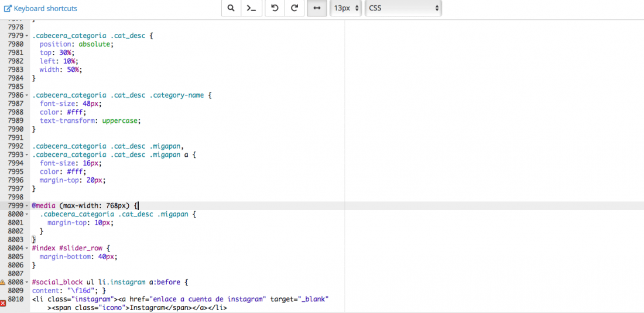Click the 'position: absolute;' line
Screen dimensions: 644x313
[x=76, y=44]
